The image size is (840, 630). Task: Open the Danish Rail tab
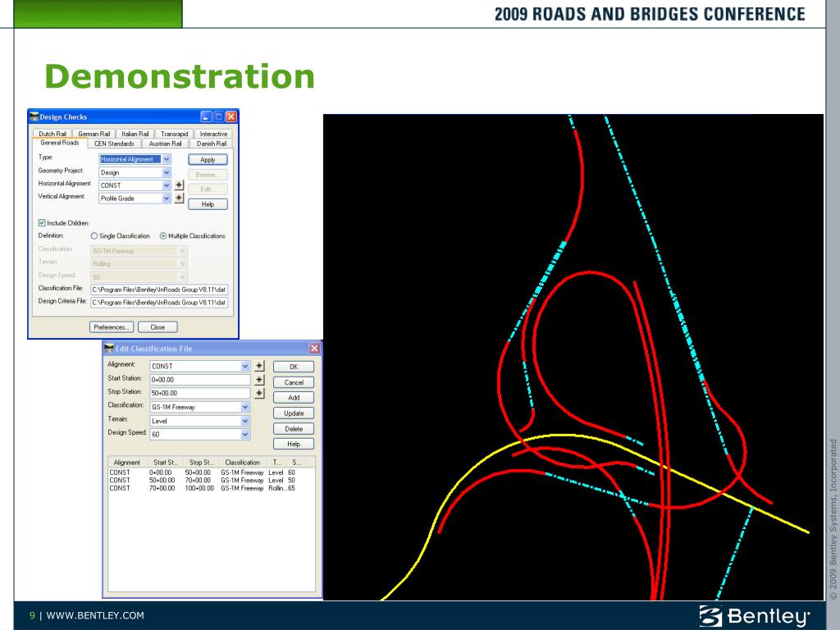click(212, 144)
